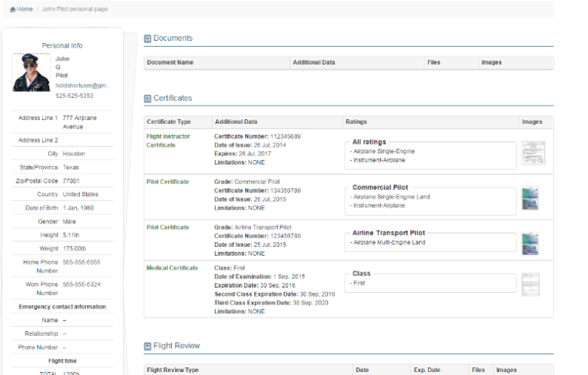Screen dimensions: 588x375
Task: Select the state value Texas
Action: 71,168
